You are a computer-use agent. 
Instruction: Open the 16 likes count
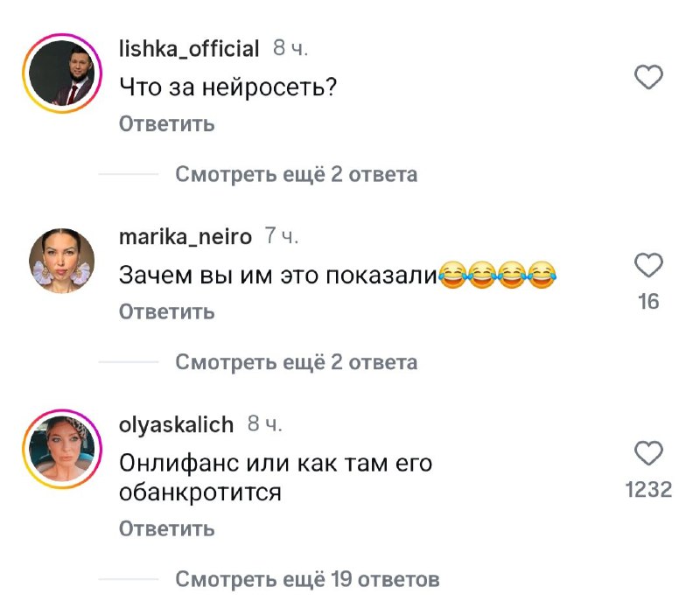pos(648,303)
